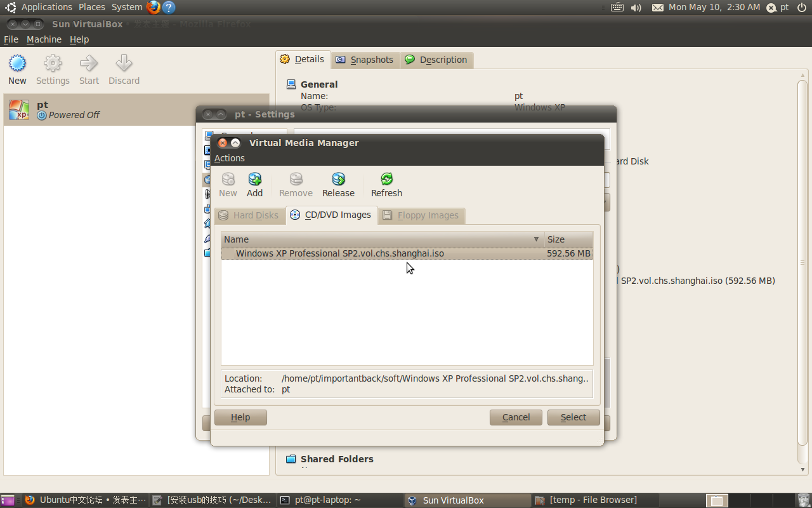Switch to the Hard Disks tab

click(249, 215)
